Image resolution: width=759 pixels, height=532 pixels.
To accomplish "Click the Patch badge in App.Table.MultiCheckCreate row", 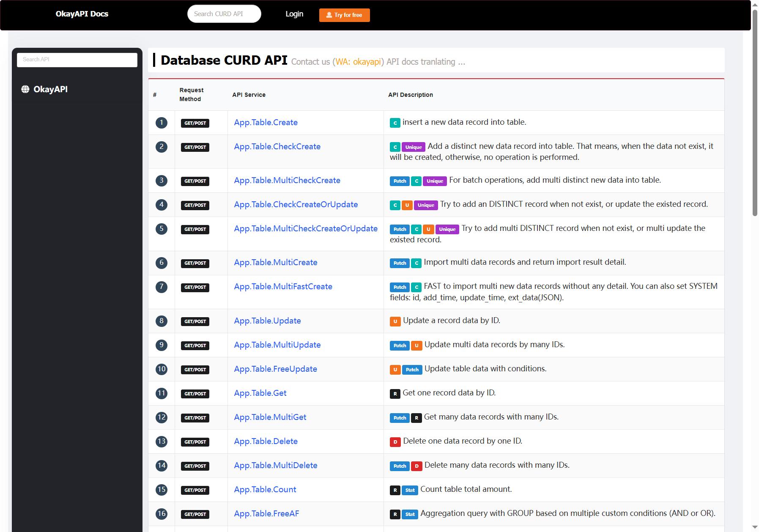I will pyautogui.click(x=400, y=181).
